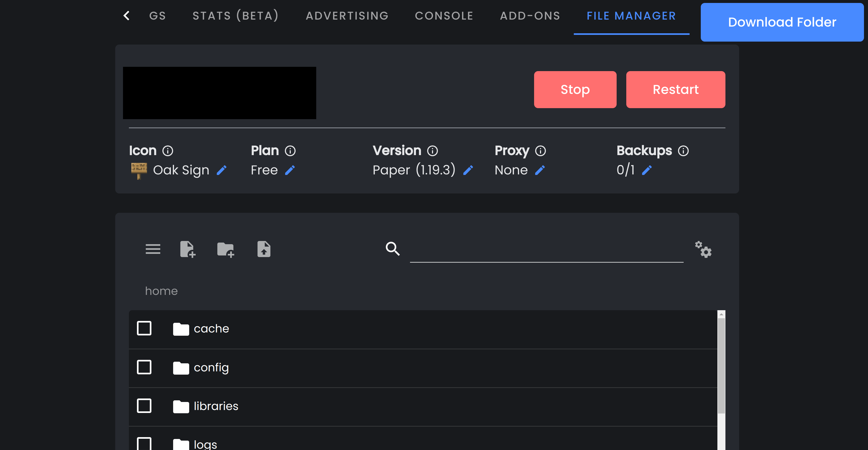
Task: Open the Add-ons tab
Action: pyautogui.click(x=530, y=16)
